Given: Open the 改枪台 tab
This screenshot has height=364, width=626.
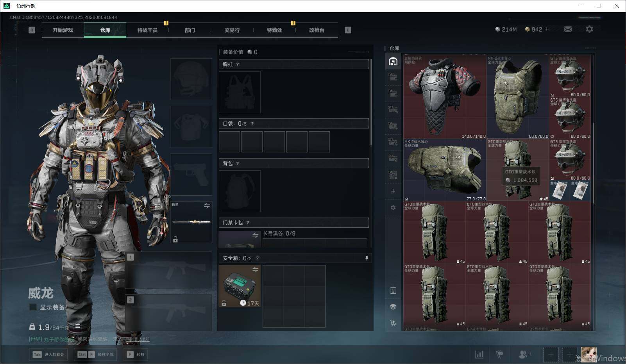Looking at the screenshot, I should tap(317, 30).
